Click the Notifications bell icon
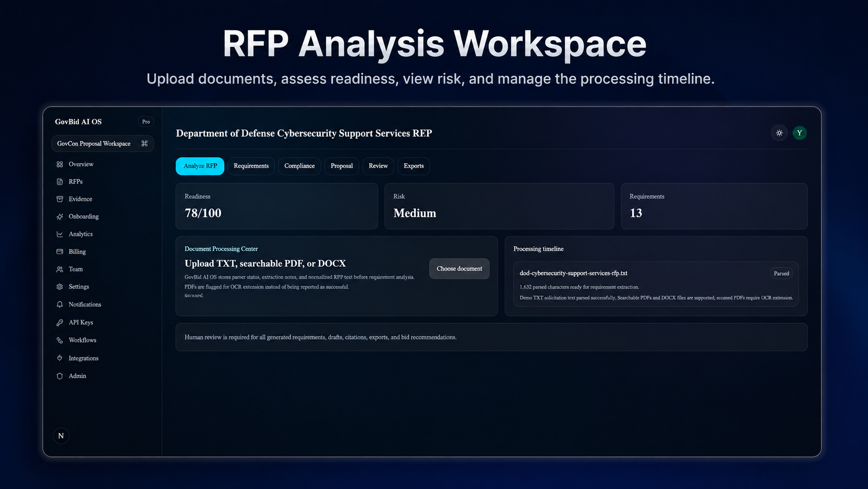 point(60,305)
